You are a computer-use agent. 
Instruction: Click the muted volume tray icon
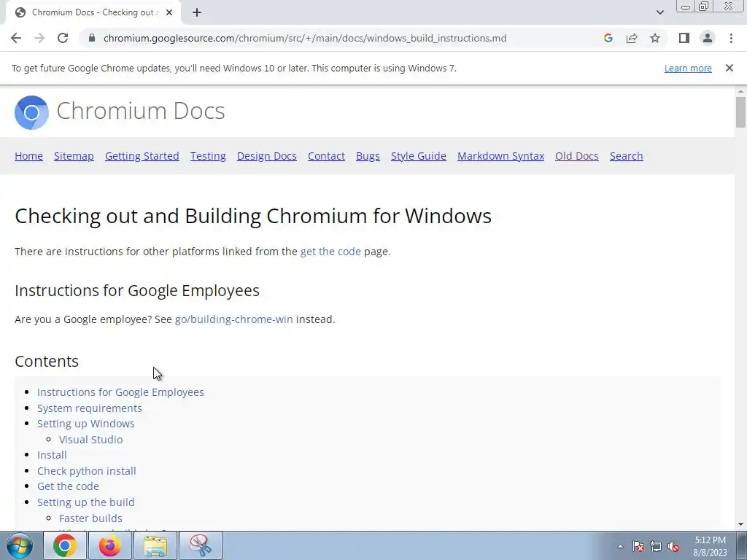pyautogui.click(x=673, y=546)
